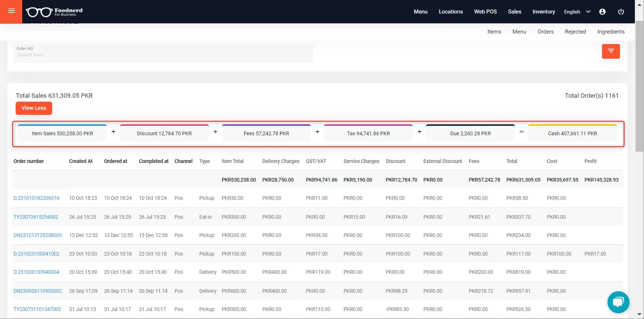Click the Due 2,260.28 PKR card
644x319 pixels.
(470, 133)
